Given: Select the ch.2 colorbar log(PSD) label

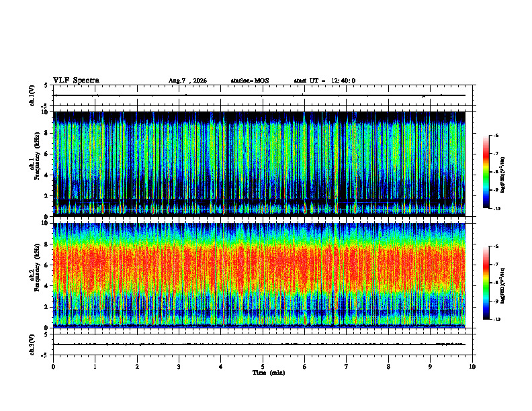Looking at the screenshot, I should (503, 285).
